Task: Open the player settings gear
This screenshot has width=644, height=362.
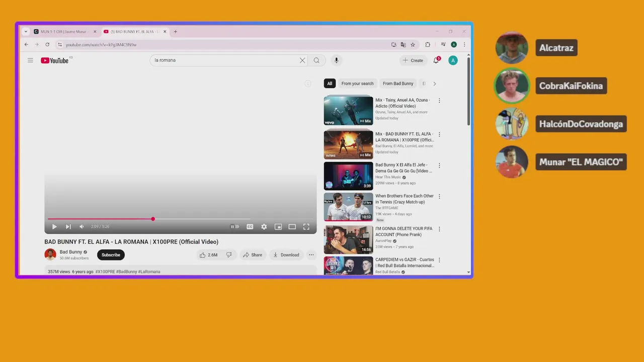Action: pos(264,227)
